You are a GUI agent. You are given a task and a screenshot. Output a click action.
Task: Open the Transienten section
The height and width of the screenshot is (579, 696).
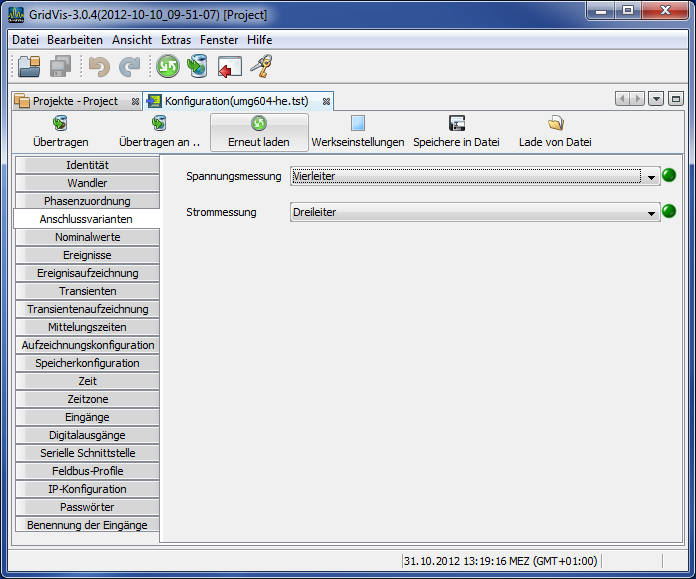(87, 291)
